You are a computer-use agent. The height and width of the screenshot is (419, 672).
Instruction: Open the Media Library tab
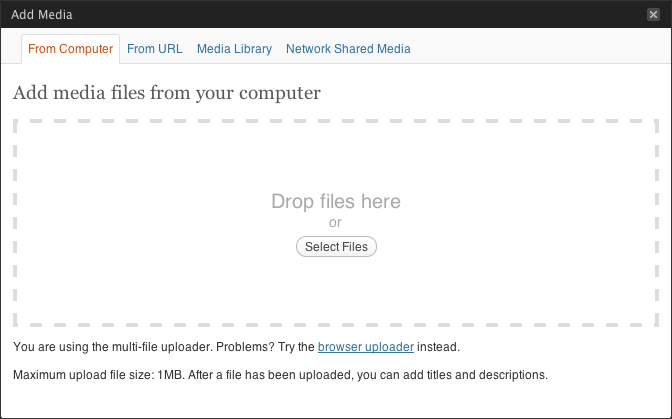click(234, 49)
